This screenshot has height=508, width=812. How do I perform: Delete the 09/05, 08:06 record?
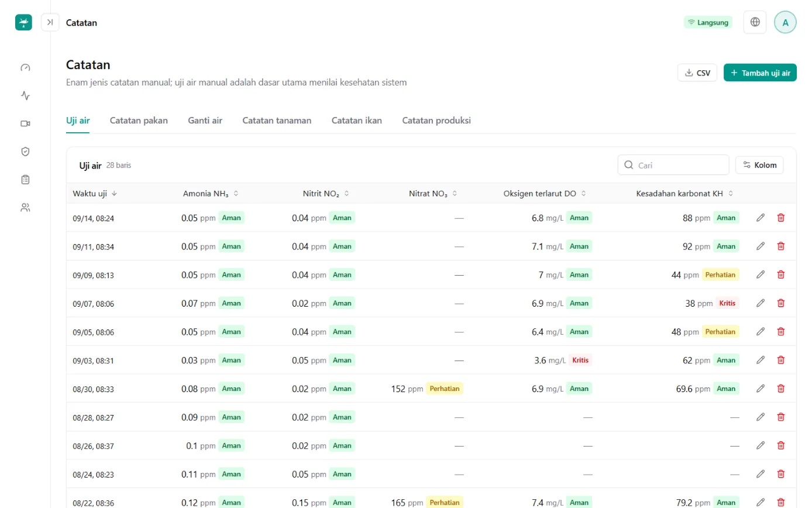780,331
